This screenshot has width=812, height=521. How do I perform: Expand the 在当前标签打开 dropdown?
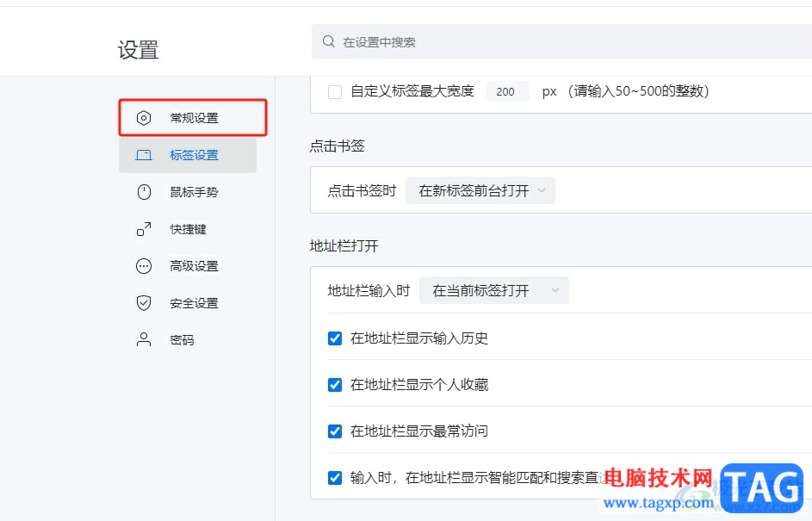click(493, 291)
